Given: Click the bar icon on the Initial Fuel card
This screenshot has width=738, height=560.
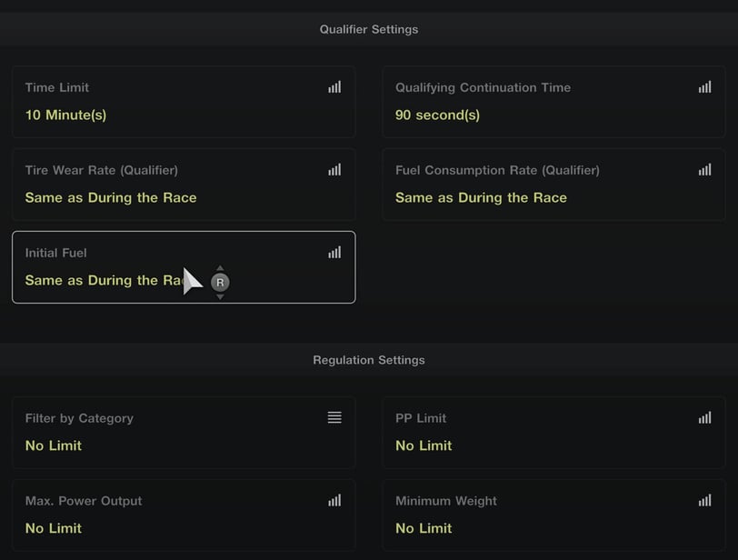Looking at the screenshot, I should pos(334,253).
